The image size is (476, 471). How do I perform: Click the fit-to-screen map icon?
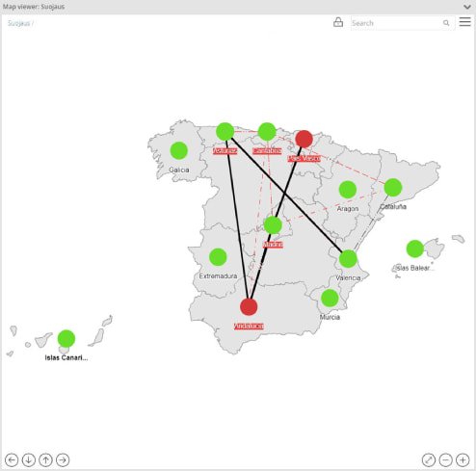tap(429, 459)
